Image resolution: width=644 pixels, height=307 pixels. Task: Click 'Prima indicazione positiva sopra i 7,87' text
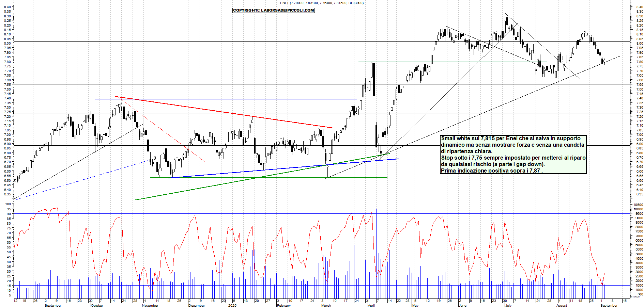(491, 171)
